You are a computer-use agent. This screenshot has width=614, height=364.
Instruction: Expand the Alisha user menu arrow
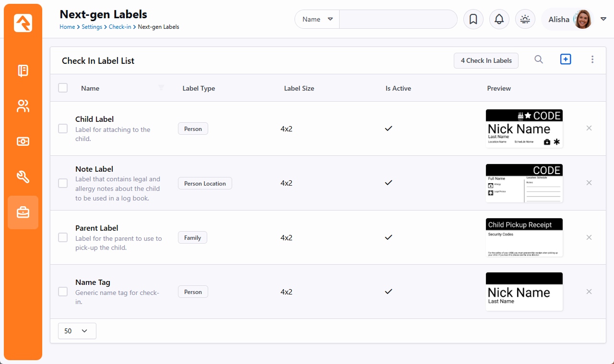tap(603, 19)
